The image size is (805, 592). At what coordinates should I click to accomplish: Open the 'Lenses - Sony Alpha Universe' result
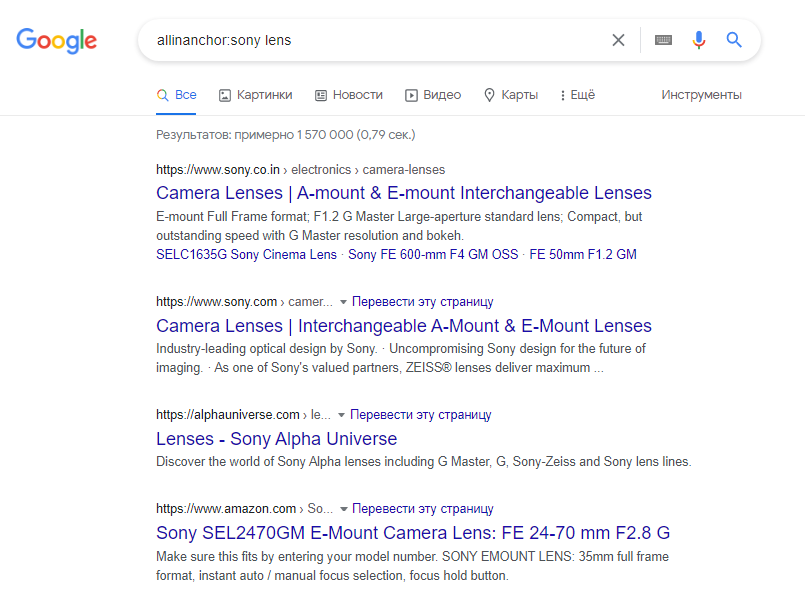click(x=277, y=439)
